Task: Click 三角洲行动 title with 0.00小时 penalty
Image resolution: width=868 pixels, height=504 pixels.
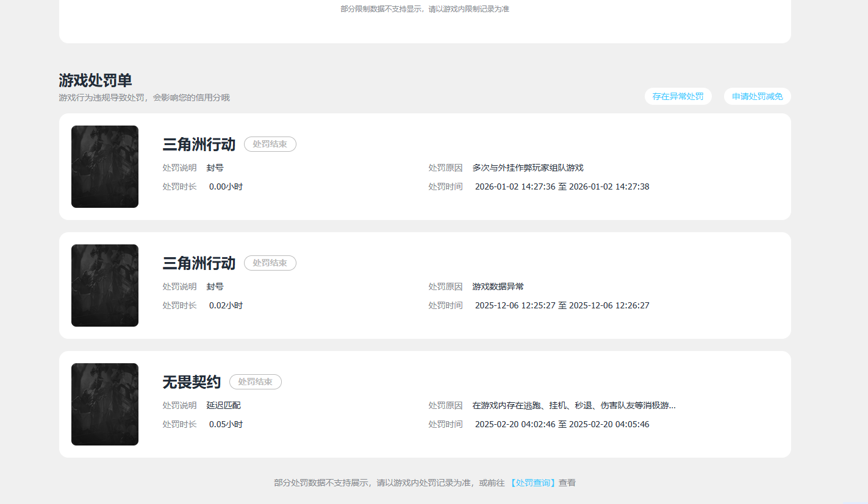Action: coord(199,144)
